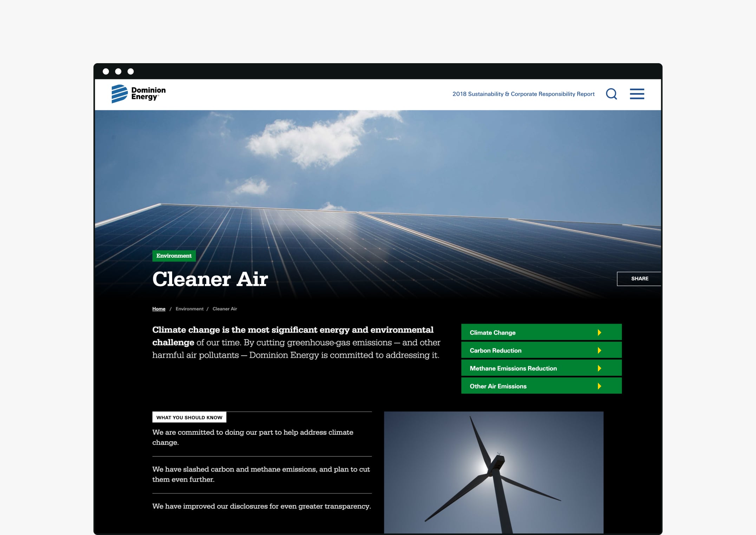
Task: Click the yellow arrow beside Climate Change
Action: point(599,332)
